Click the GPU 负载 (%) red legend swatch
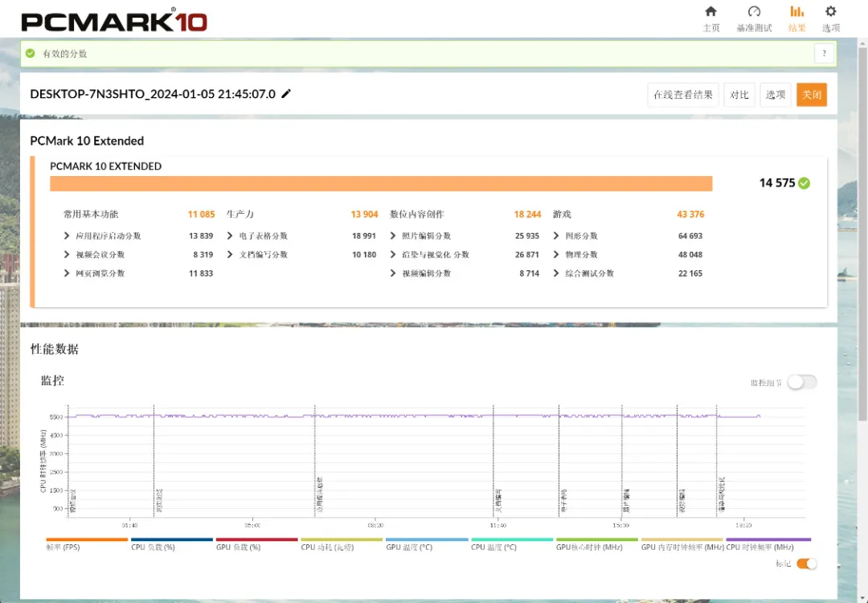 [x=257, y=539]
